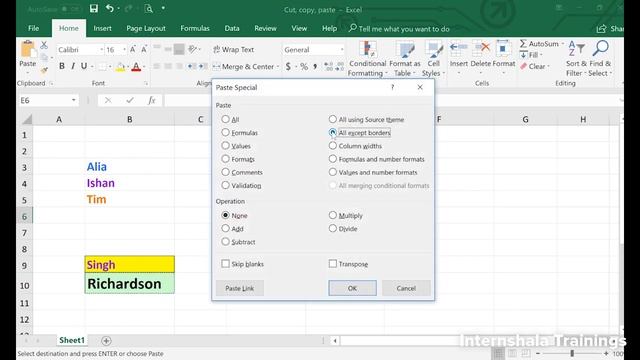
Task: Open Cell Styles gallery
Action: 433,58
